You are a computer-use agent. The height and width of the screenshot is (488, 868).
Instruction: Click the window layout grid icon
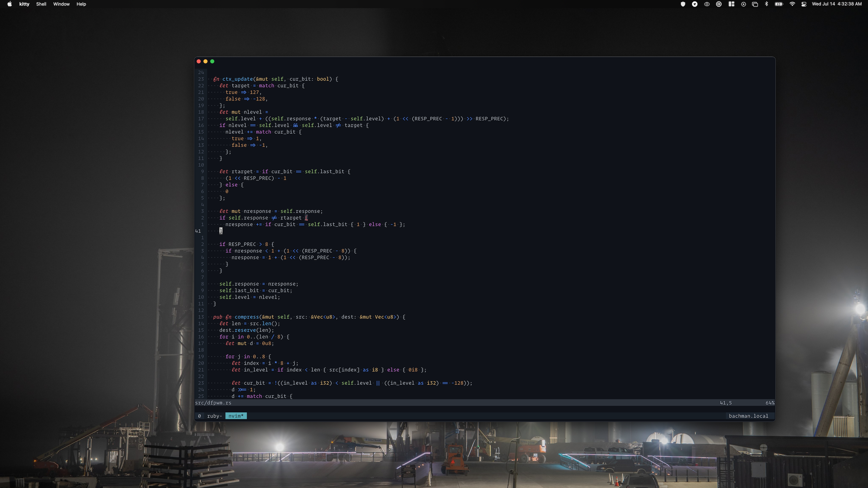pyautogui.click(x=731, y=4)
